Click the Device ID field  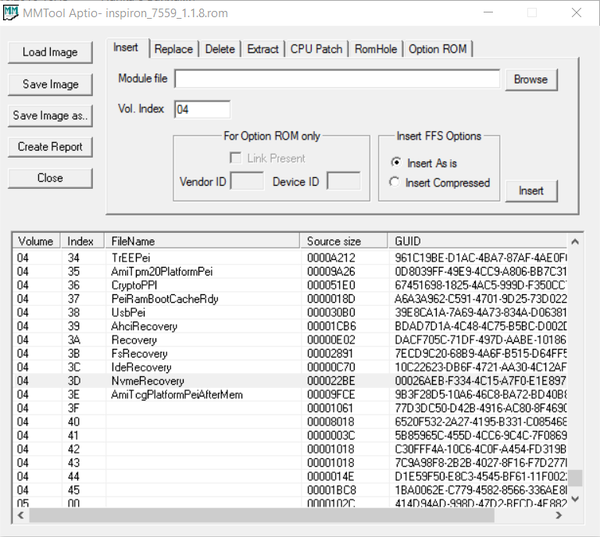344,181
